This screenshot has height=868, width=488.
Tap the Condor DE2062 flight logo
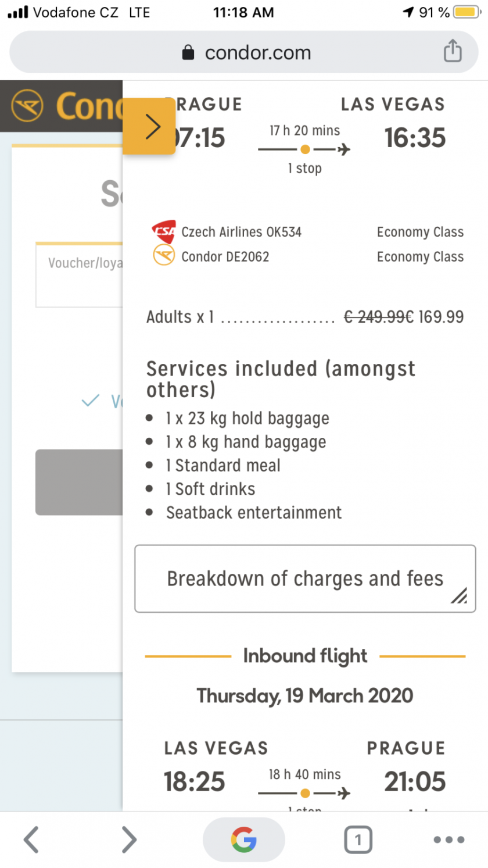pyautogui.click(x=163, y=256)
